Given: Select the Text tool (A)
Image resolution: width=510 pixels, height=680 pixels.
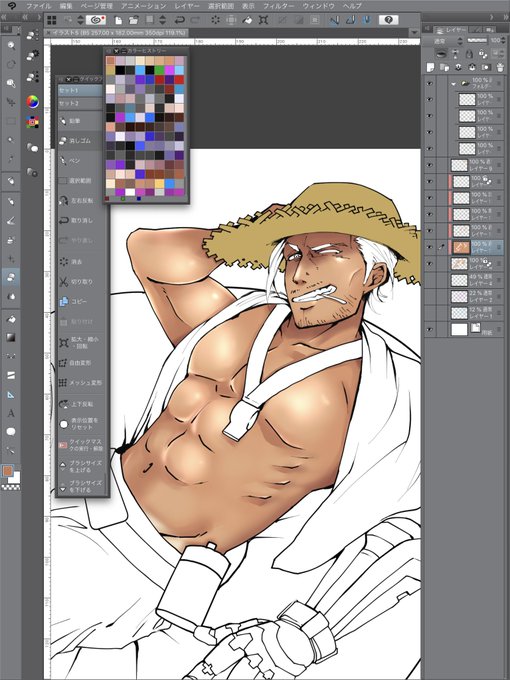Looking at the screenshot, I should [x=11, y=413].
